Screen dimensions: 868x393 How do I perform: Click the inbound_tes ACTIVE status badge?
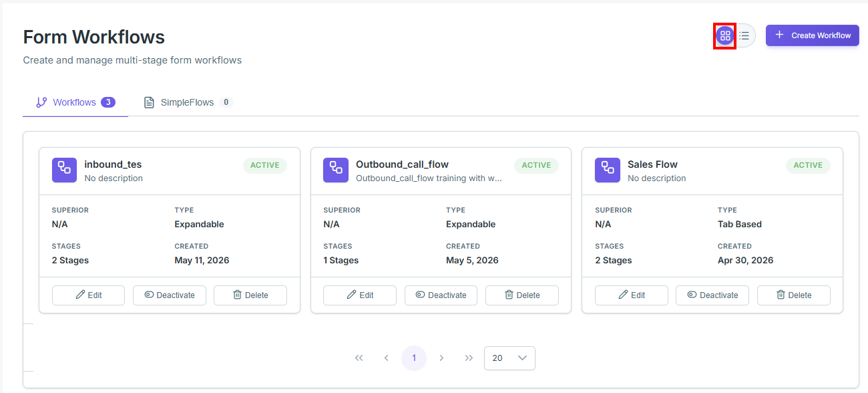265,166
